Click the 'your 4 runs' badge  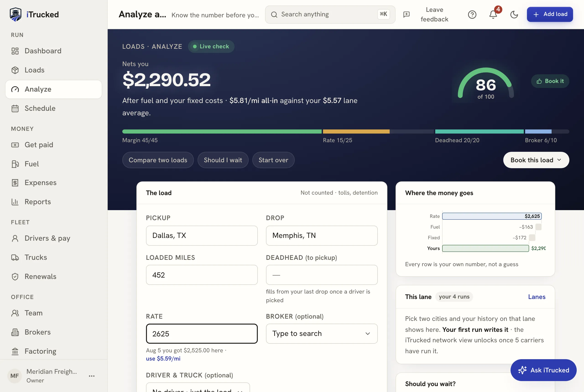pos(454,297)
